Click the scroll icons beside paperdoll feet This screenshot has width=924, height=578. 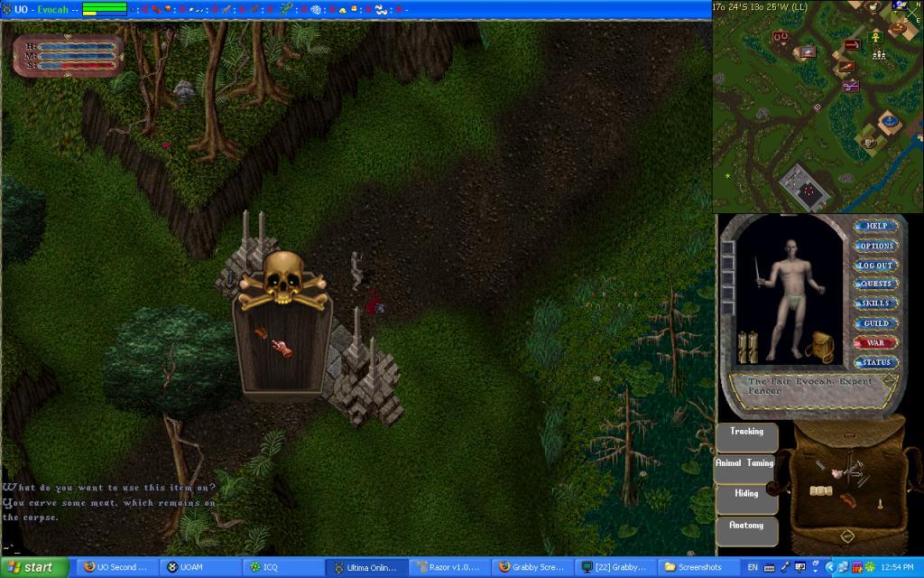point(747,346)
